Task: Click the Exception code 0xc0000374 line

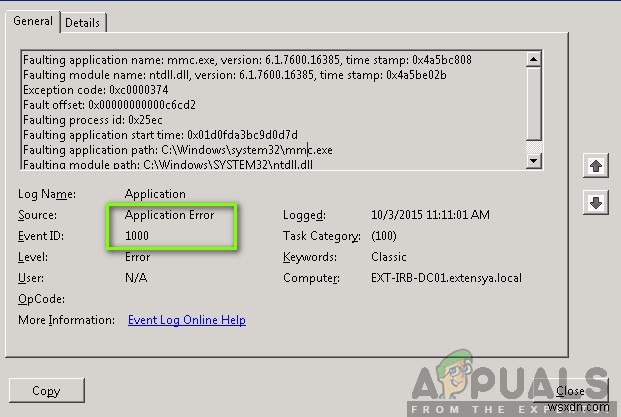Action: [95, 90]
